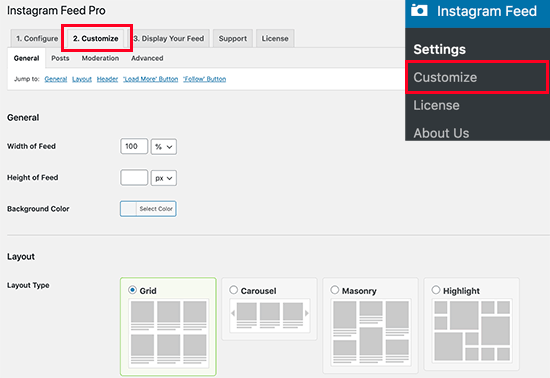Jump to the General section link
This screenshot has height=378, width=550.
coord(56,79)
